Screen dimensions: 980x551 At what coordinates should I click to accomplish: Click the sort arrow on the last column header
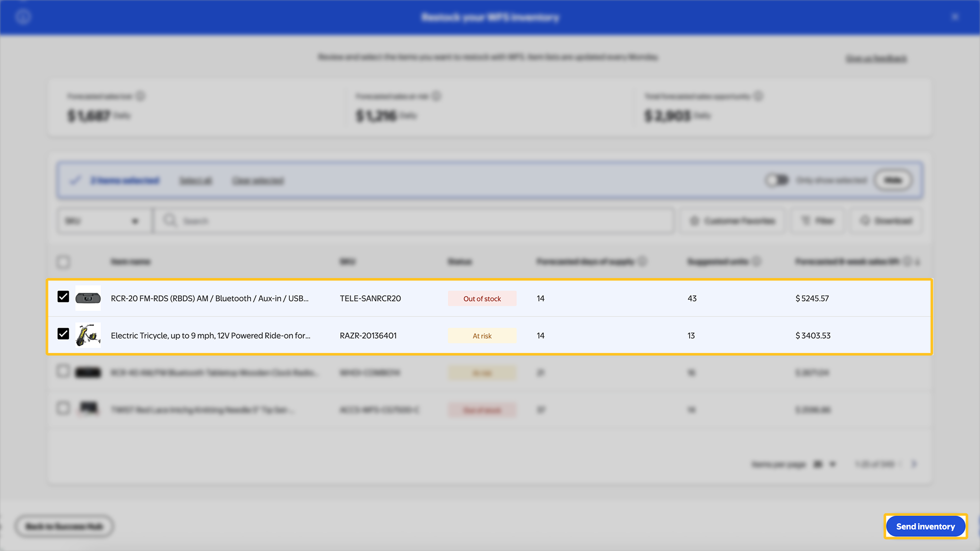point(916,262)
